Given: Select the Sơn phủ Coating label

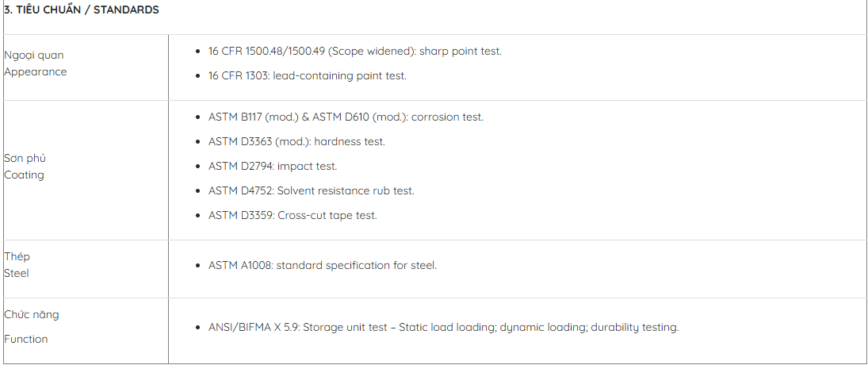Looking at the screenshot, I should [x=25, y=166].
